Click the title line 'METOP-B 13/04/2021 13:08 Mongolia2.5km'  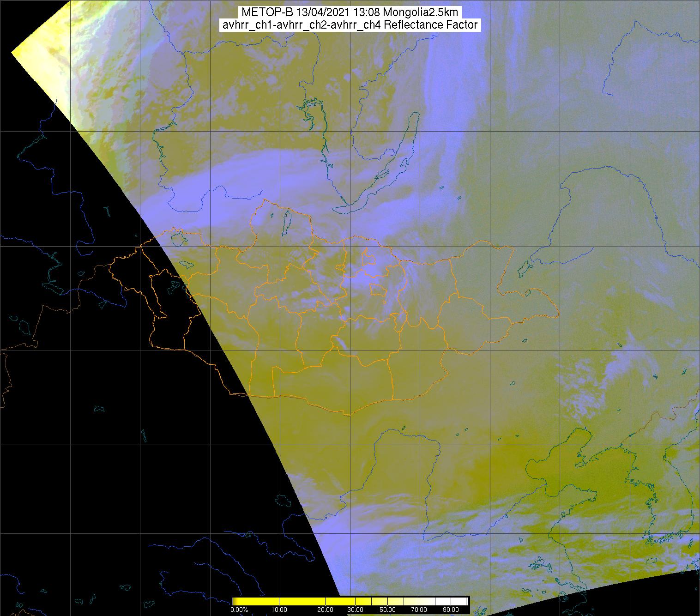point(350,12)
